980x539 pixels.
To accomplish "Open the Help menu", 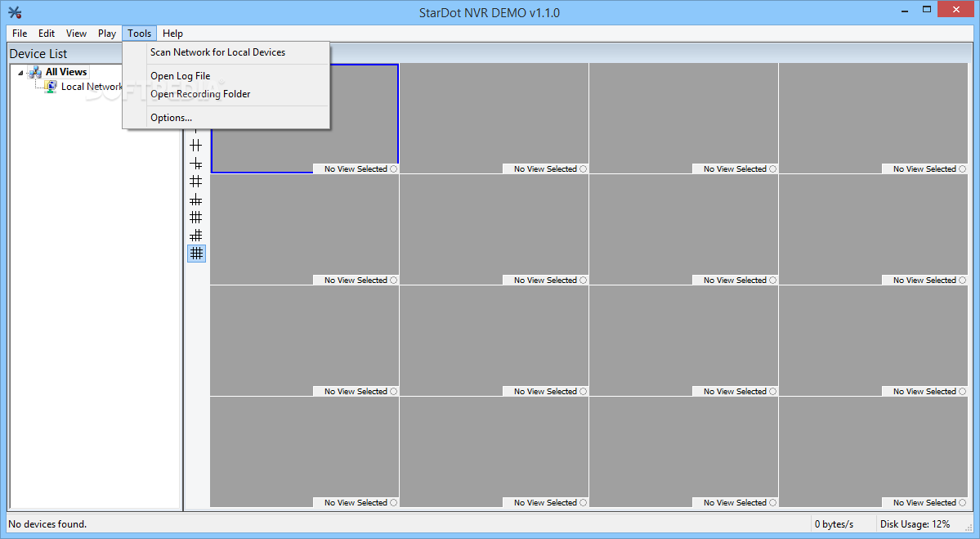I will [x=172, y=34].
